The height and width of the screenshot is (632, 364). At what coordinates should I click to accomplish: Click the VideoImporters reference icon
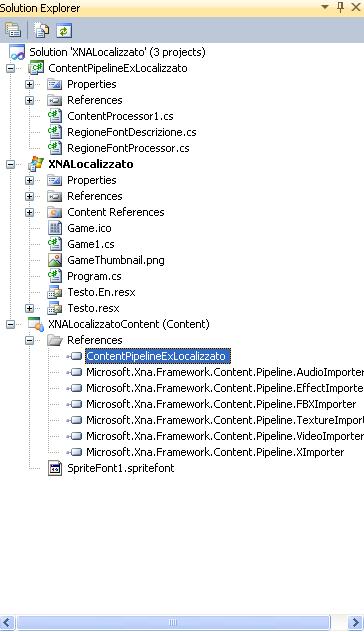pyautogui.click(x=75, y=436)
